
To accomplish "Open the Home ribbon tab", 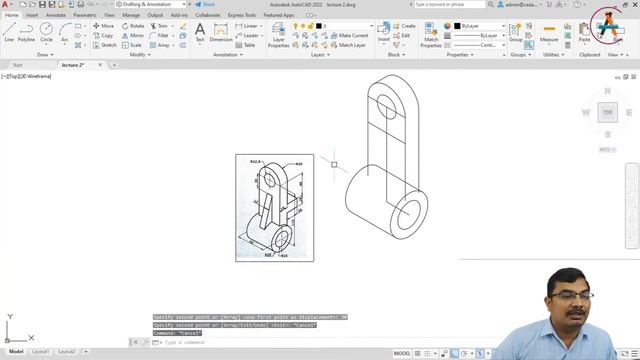I will tap(11, 15).
